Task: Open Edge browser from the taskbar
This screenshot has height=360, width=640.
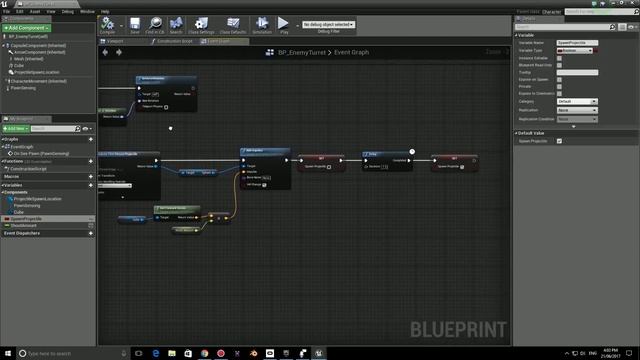Action: (x=156, y=353)
